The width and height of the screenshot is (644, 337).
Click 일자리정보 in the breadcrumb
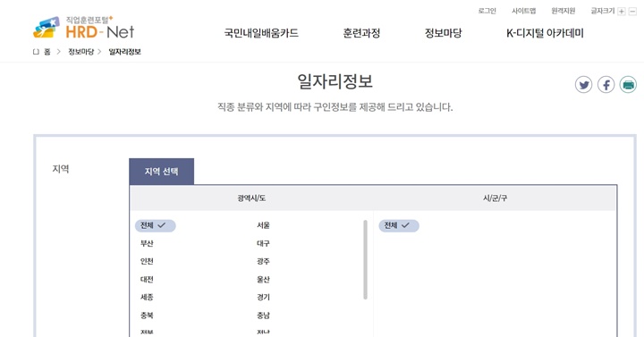click(125, 52)
